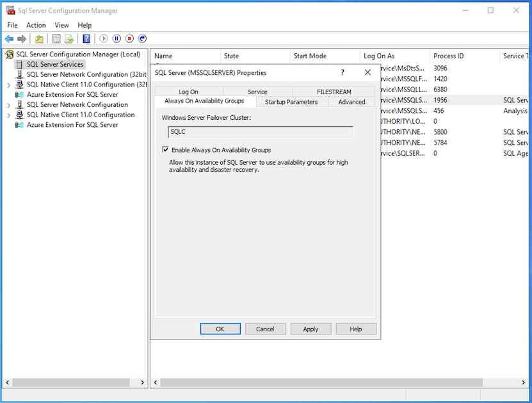
Task: Click process ID 6380 cell
Action: (x=440, y=89)
